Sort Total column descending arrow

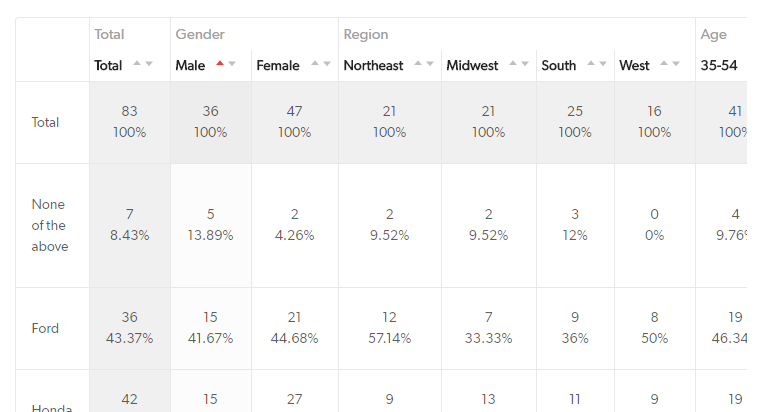coord(149,64)
